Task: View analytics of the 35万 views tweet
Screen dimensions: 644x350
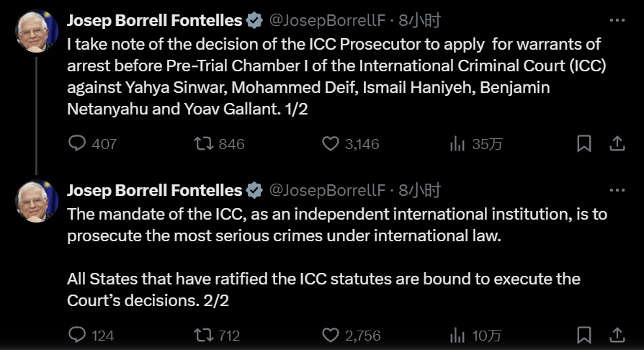Action: 457,144
